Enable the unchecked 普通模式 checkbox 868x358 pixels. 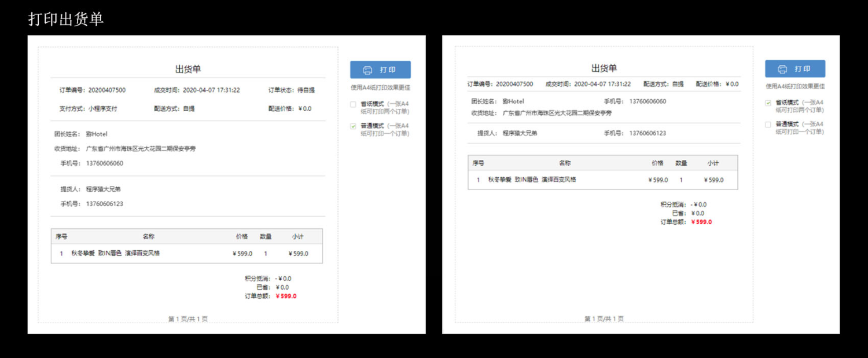click(768, 125)
